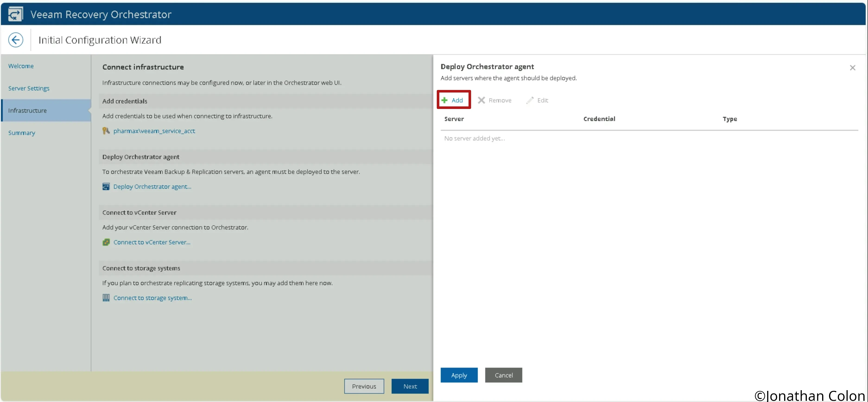Screen dimensions: 868x402
Task: Click the Remove server button label
Action: pyautogui.click(x=500, y=100)
